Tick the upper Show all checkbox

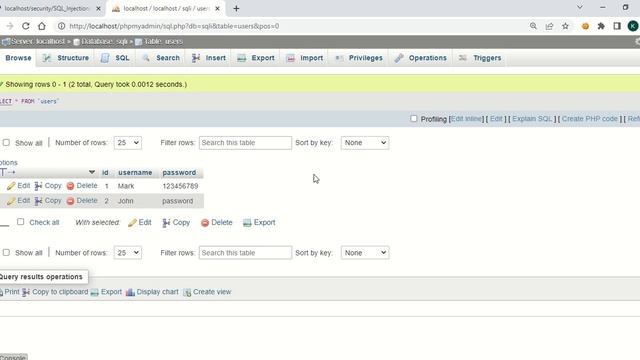click(x=6, y=142)
